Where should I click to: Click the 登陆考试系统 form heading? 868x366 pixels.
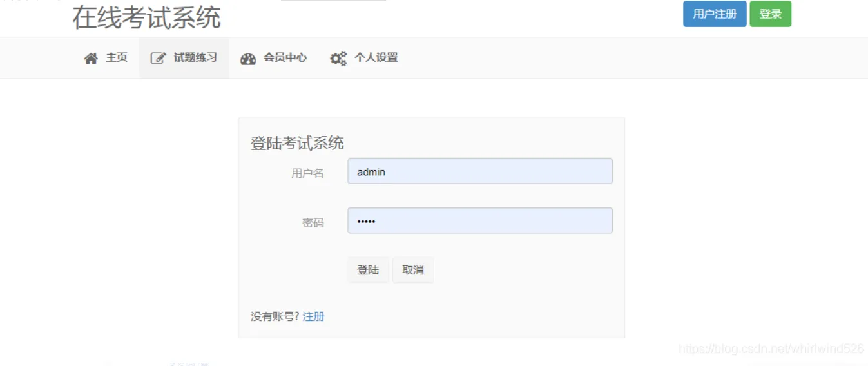click(297, 143)
